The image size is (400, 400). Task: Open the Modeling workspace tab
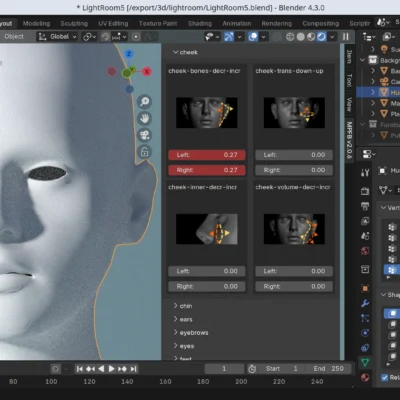[x=36, y=23]
